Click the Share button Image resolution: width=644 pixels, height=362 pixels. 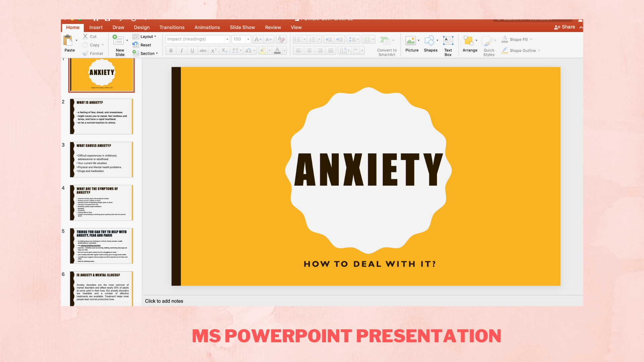(x=565, y=27)
